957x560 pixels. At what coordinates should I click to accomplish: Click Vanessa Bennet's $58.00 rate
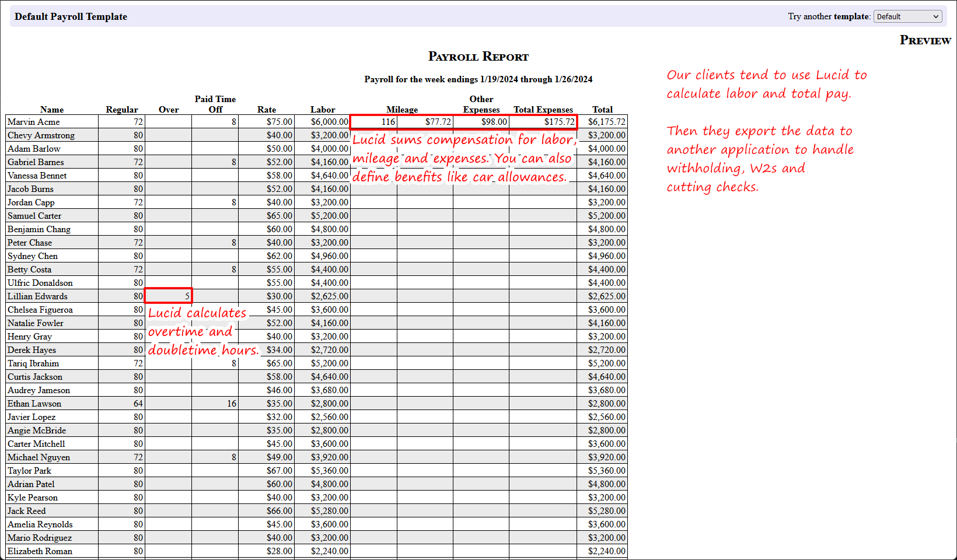tap(267, 176)
